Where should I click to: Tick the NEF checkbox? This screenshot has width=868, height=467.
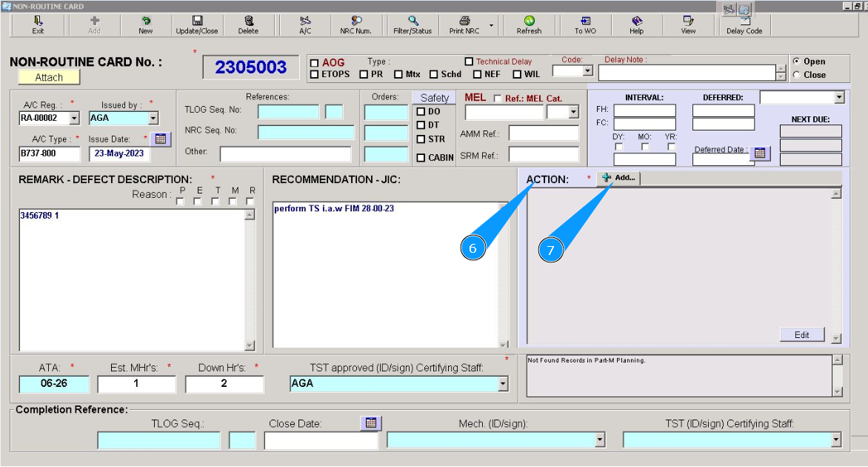click(477, 74)
